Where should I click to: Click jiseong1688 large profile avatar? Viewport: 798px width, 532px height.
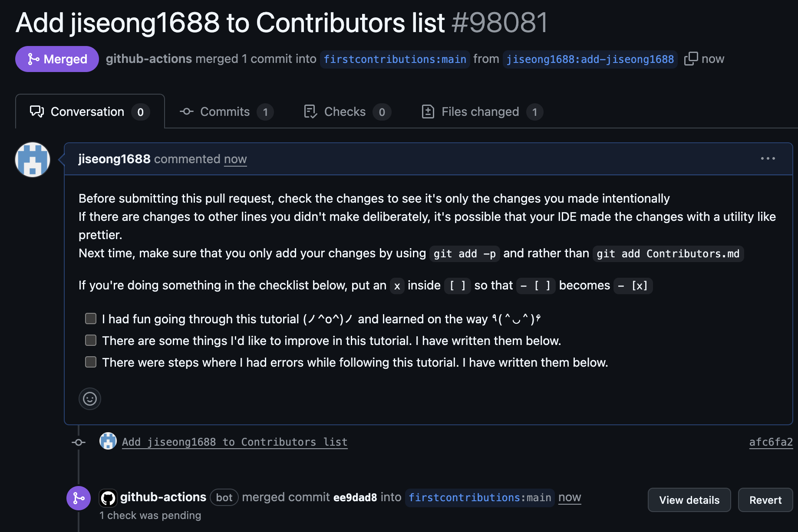pyautogui.click(x=33, y=160)
